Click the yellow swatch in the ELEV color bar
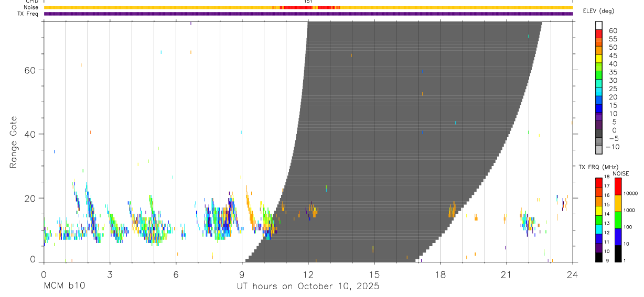The width and height of the screenshot is (644, 297). coord(598,58)
